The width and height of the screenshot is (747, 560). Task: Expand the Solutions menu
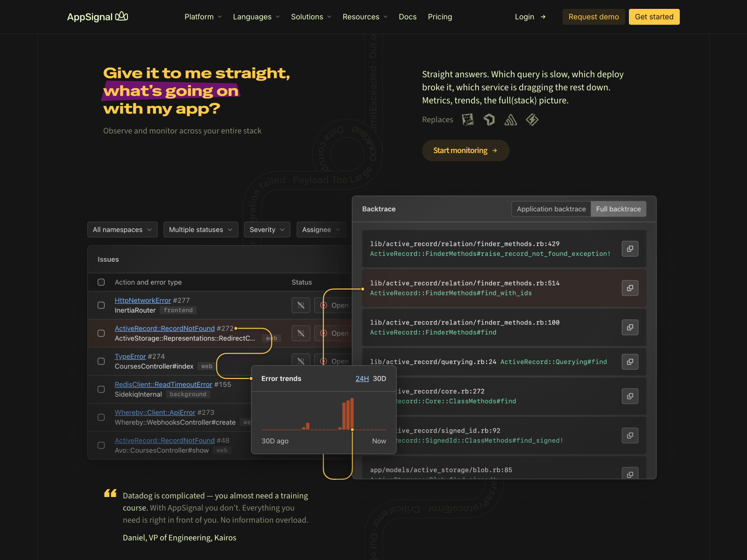311,17
